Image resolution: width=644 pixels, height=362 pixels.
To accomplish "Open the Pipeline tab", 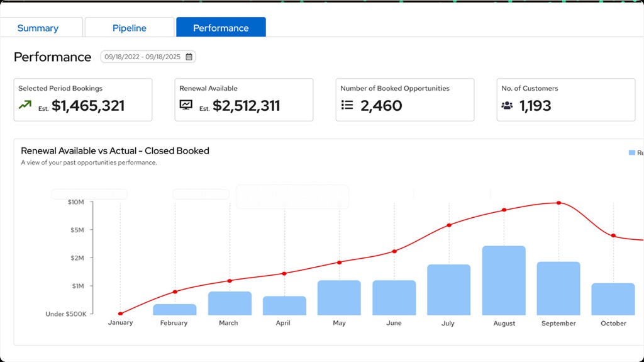I will [x=130, y=28].
